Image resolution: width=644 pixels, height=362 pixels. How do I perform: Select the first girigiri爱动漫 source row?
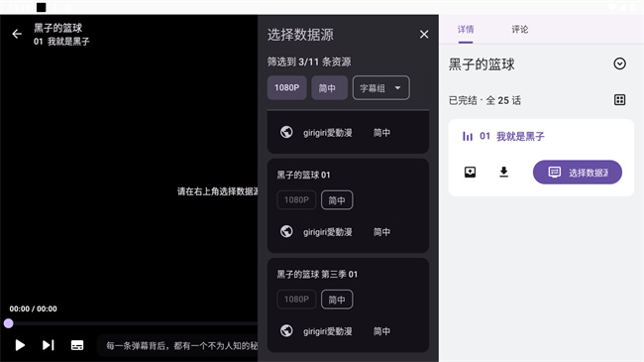[x=348, y=133]
